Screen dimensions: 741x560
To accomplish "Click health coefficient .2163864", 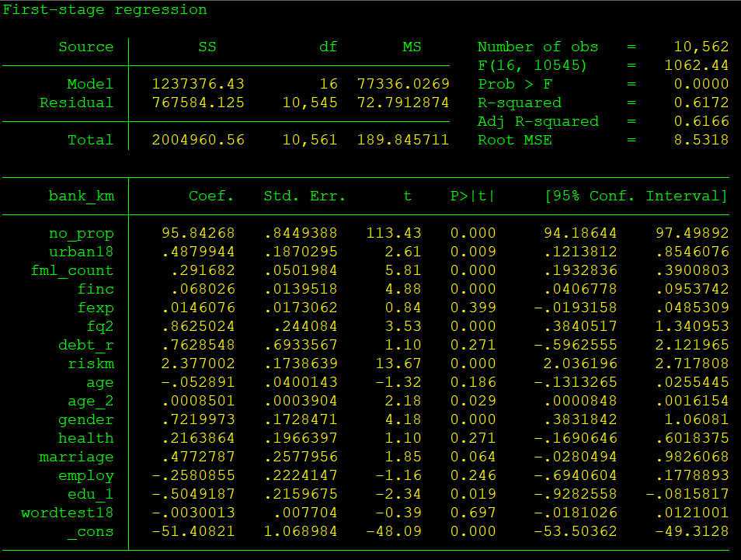I will (x=198, y=438).
